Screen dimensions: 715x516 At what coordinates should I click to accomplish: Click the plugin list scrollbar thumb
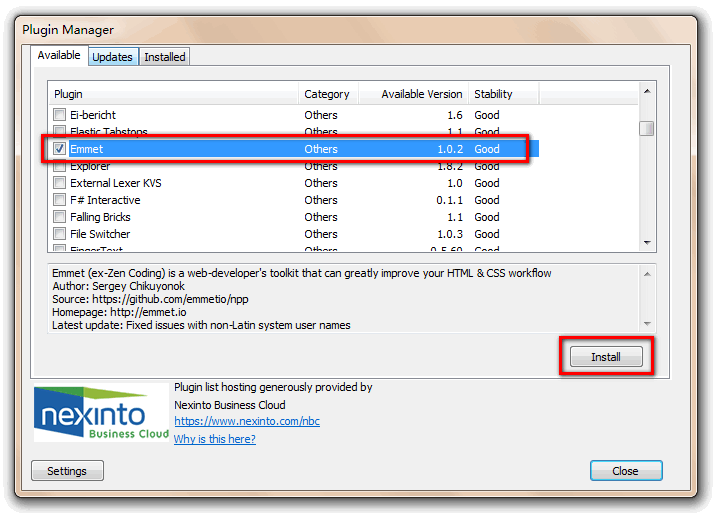[x=647, y=128]
